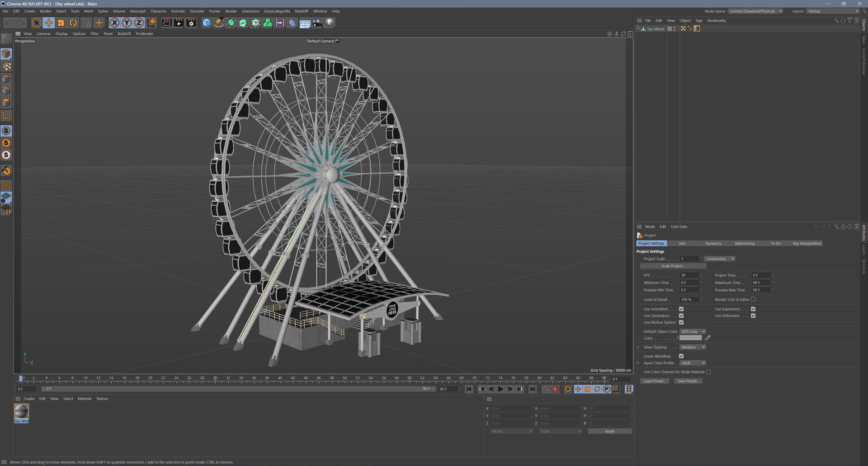Open Project Scale units dropdown
This screenshot has width=868, height=466.
[x=720, y=259]
